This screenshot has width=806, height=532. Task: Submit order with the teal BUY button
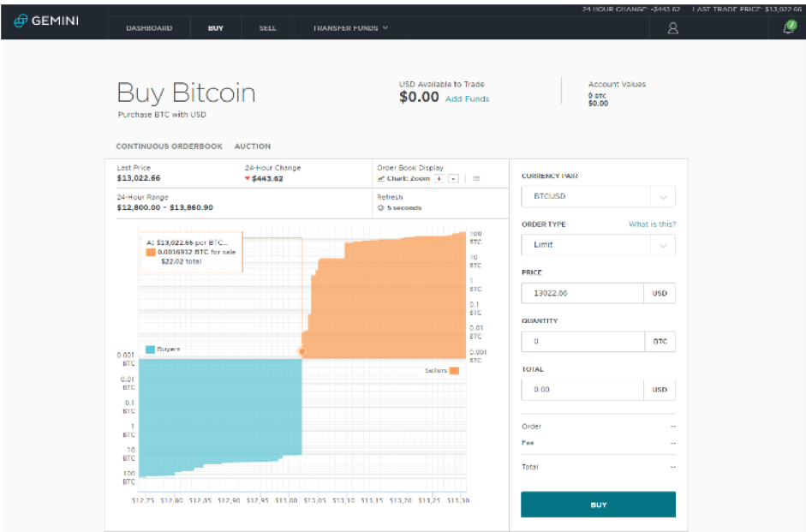click(x=599, y=505)
